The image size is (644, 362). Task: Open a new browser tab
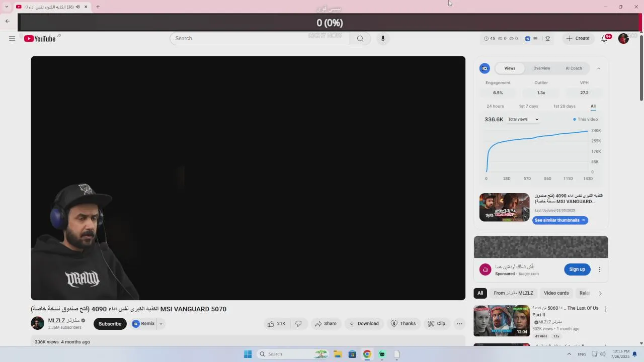coord(98,7)
